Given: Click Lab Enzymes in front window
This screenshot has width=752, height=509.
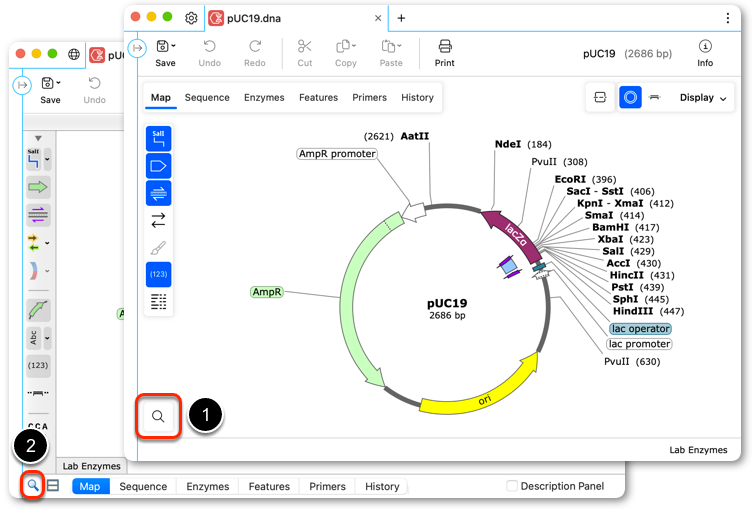Looking at the screenshot, I should (698, 450).
